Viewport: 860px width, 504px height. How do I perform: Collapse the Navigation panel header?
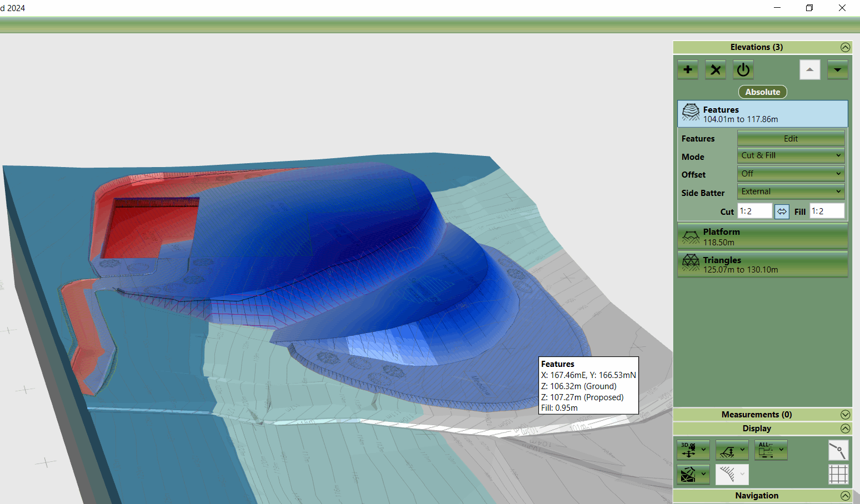(x=845, y=496)
